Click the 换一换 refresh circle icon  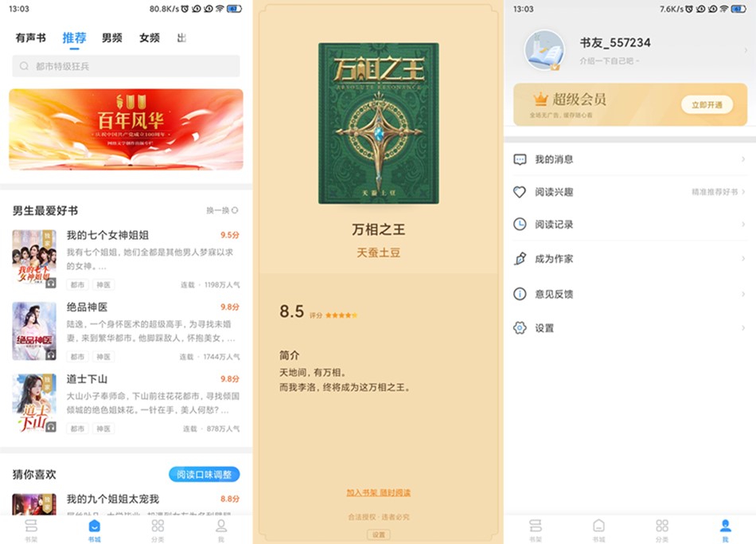[x=235, y=210]
